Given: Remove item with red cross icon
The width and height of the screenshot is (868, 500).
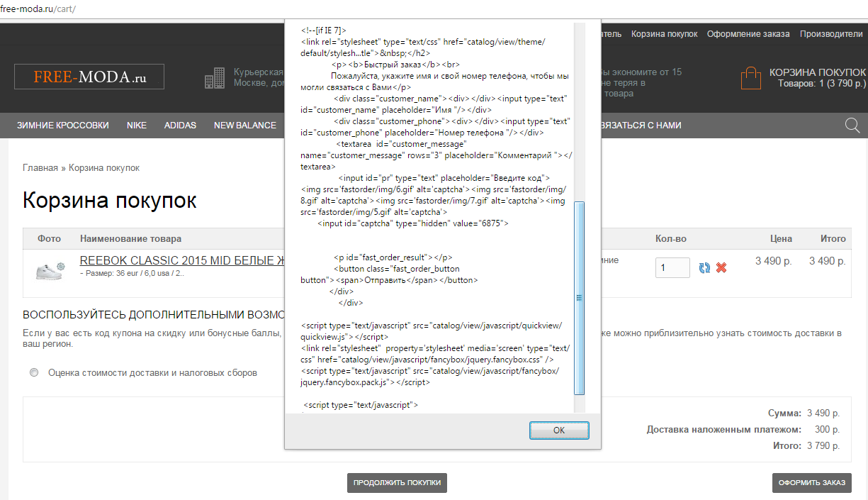Looking at the screenshot, I should pyautogui.click(x=721, y=267).
